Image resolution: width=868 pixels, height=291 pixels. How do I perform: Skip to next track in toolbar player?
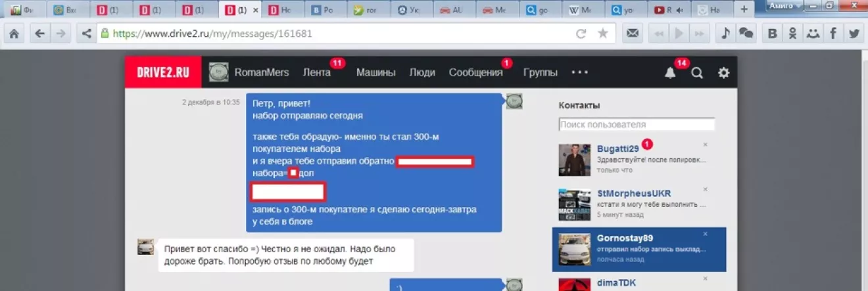700,33
